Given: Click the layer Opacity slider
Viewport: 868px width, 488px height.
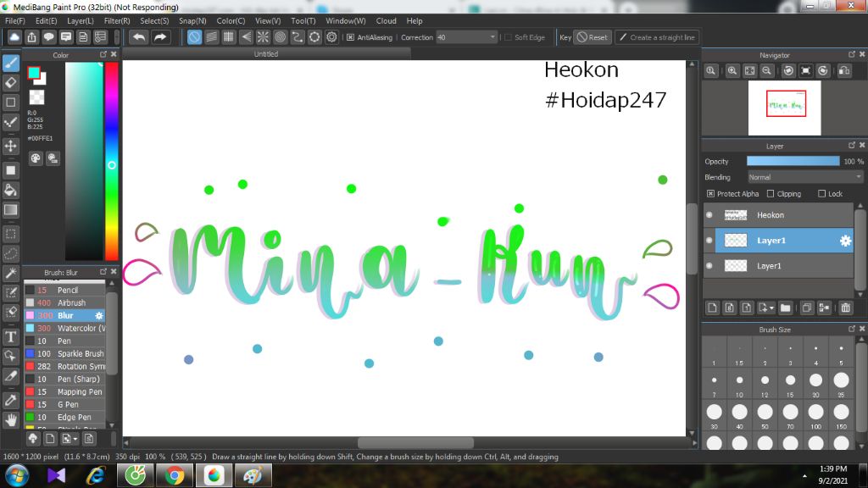Looking at the screenshot, I should (793, 161).
